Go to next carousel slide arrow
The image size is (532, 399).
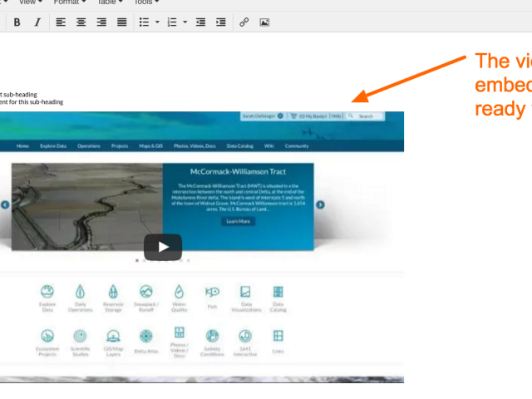click(320, 205)
